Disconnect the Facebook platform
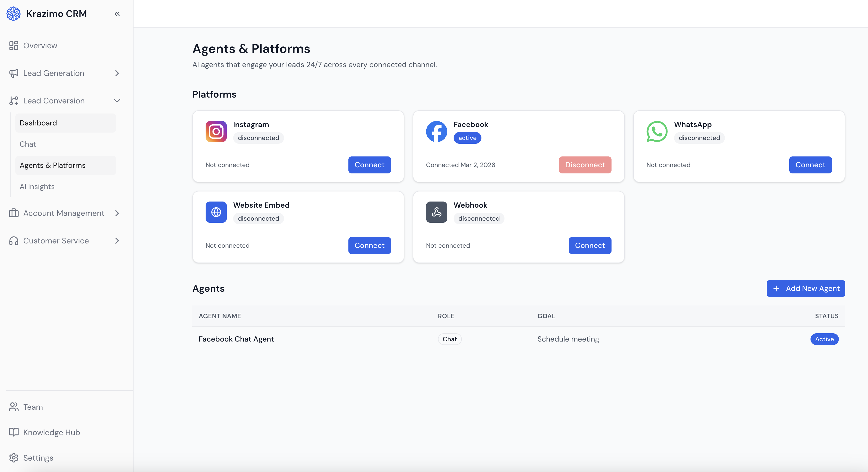The height and width of the screenshot is (472, 868). 584,165
